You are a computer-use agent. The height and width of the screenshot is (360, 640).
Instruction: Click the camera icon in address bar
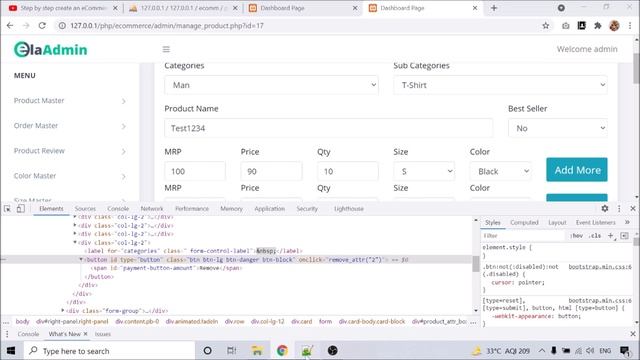[566, 26]
